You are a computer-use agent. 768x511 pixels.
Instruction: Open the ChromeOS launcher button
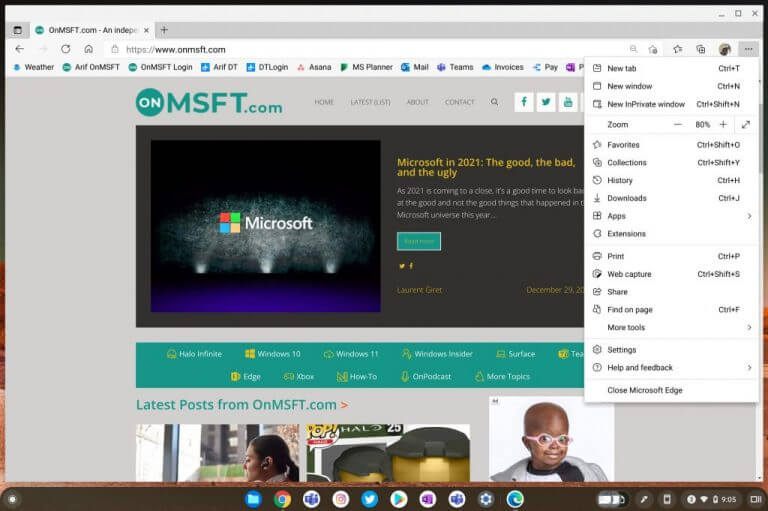(13, 499)
